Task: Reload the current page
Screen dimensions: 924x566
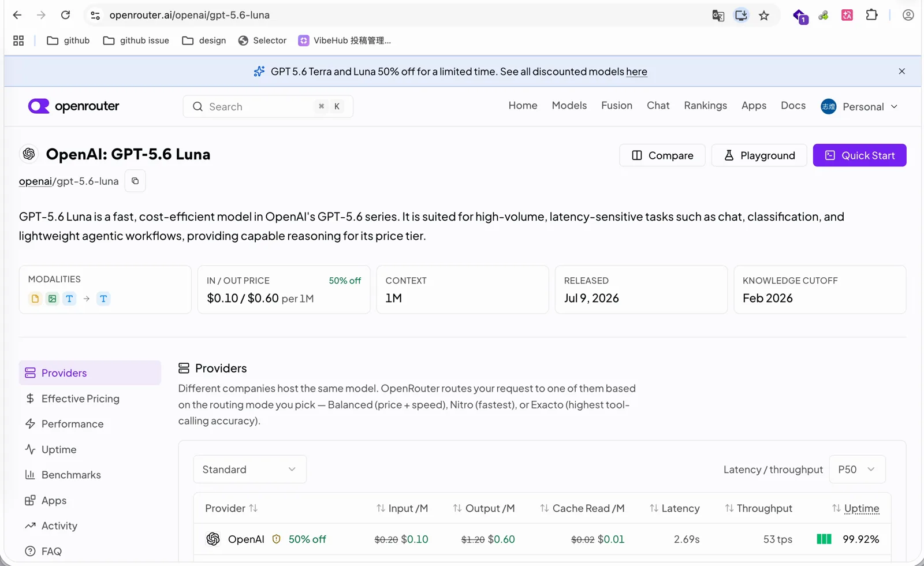Action: (65, 15)
